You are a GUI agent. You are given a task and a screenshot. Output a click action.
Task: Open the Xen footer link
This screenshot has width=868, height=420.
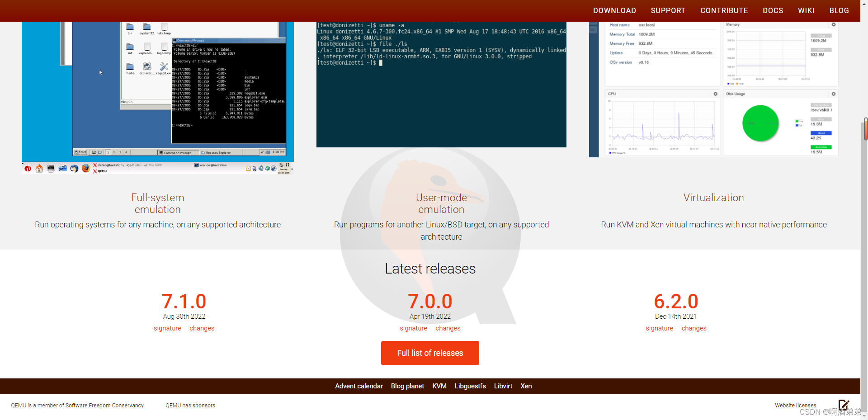point(526,386)
